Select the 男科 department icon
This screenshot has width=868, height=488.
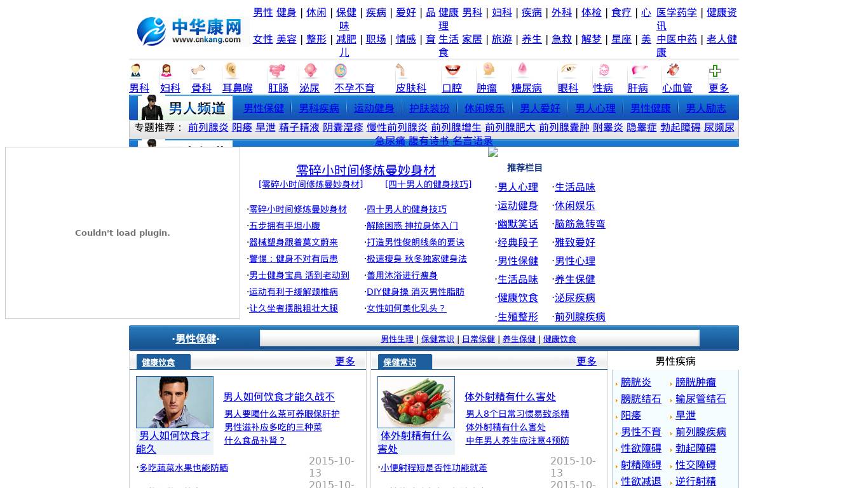(x=135, y=70)
